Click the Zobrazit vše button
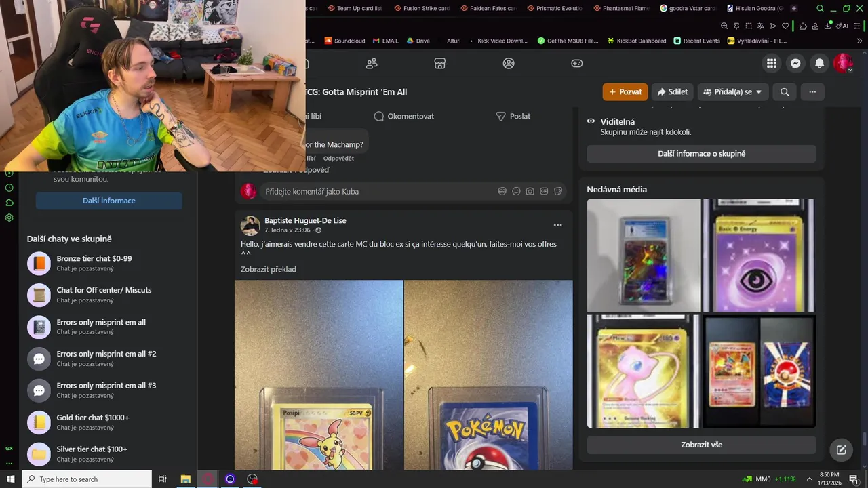Viewport: 868px width, 488px height. (701, 445)
